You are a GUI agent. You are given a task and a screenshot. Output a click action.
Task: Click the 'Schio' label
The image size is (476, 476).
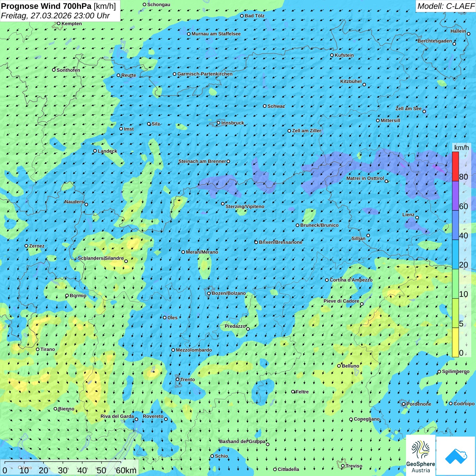point(221,456)
